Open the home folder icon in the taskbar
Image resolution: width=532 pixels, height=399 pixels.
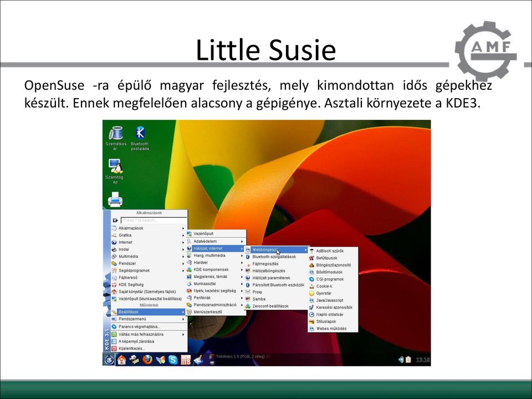coord(121,360)
